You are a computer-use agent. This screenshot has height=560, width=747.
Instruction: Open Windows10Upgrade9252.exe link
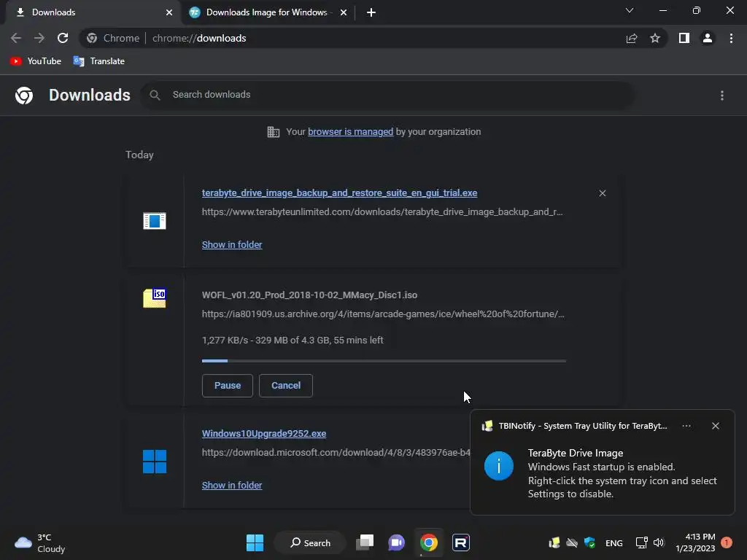click(x=263, y=434)
